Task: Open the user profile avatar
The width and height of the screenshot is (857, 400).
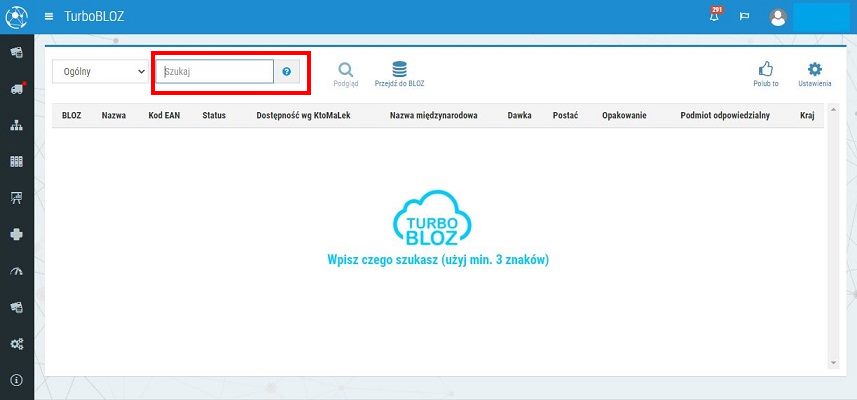Action: (x=778, y=17)
